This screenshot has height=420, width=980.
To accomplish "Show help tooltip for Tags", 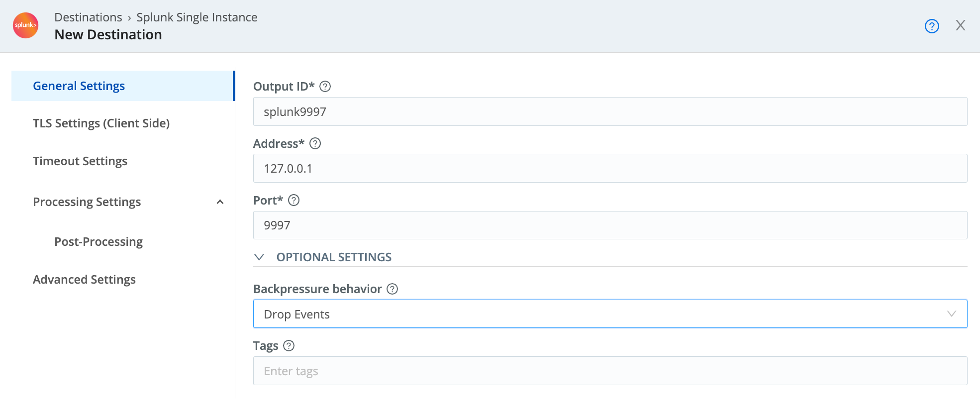I will [x=289, y=346].
